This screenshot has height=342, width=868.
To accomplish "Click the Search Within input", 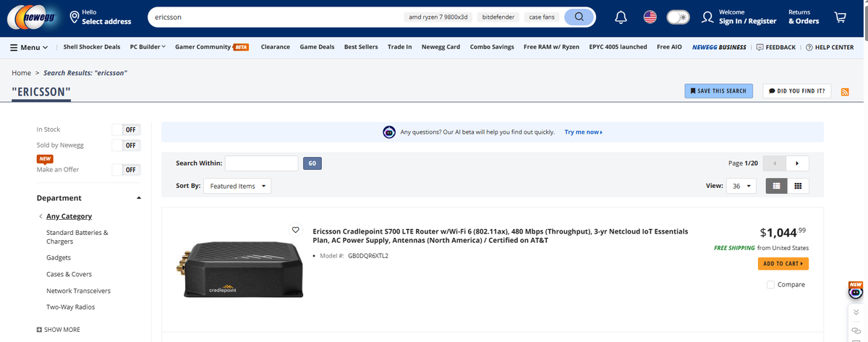I will point(261,163).
